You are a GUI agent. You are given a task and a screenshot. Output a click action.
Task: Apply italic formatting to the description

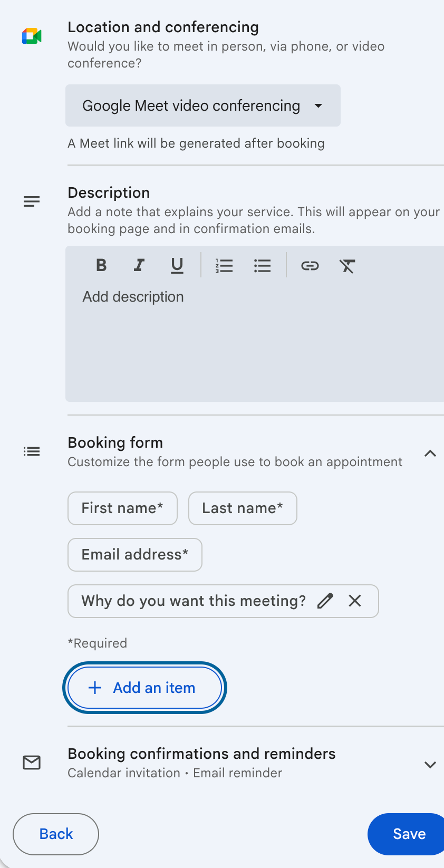click(x=139, y=265)
